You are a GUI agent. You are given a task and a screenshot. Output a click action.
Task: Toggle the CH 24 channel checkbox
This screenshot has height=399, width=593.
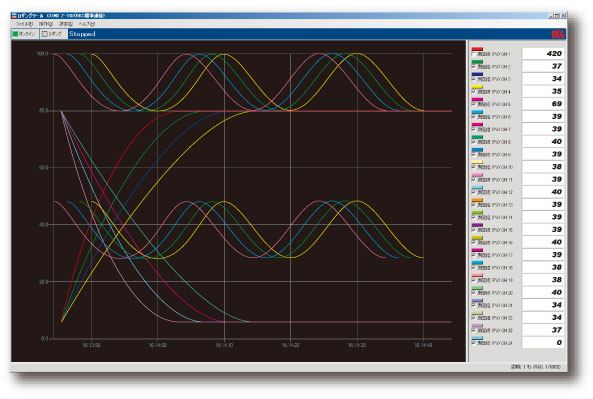pos(474,343)
